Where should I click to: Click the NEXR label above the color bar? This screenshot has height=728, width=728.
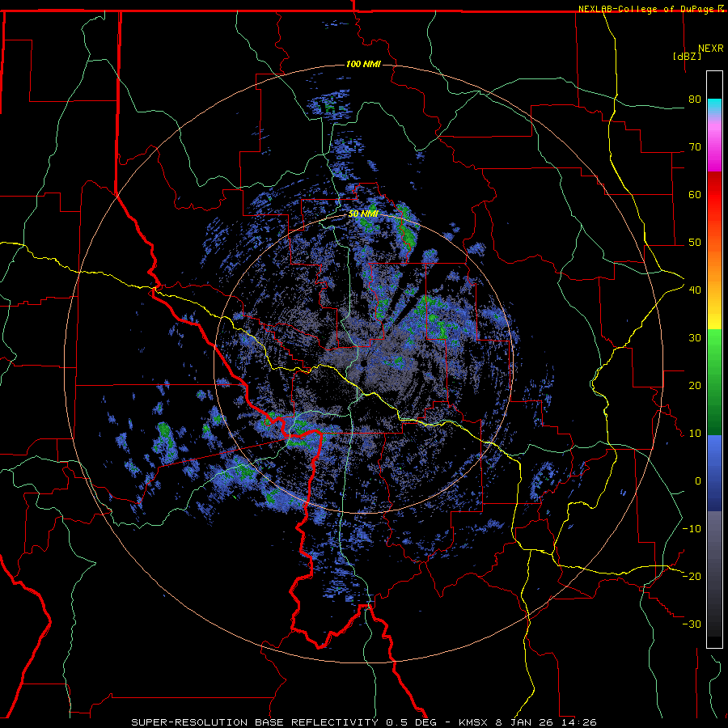pyautogui.click(x=711, y=49)
